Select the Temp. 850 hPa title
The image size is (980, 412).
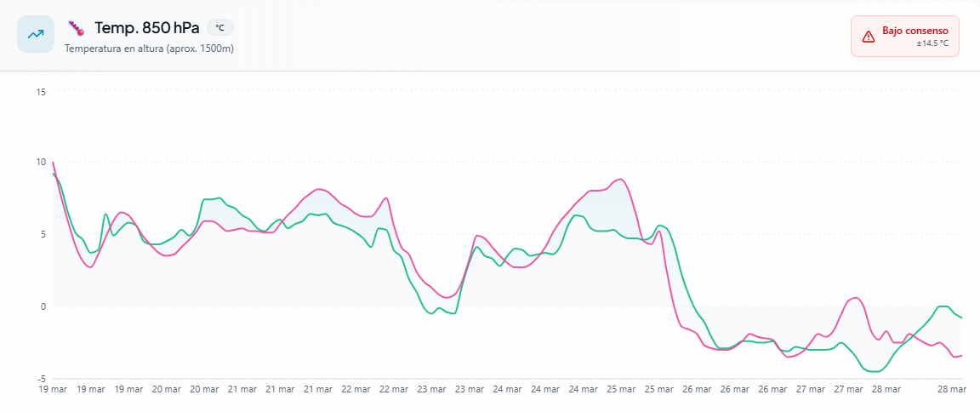pos(146,28)
